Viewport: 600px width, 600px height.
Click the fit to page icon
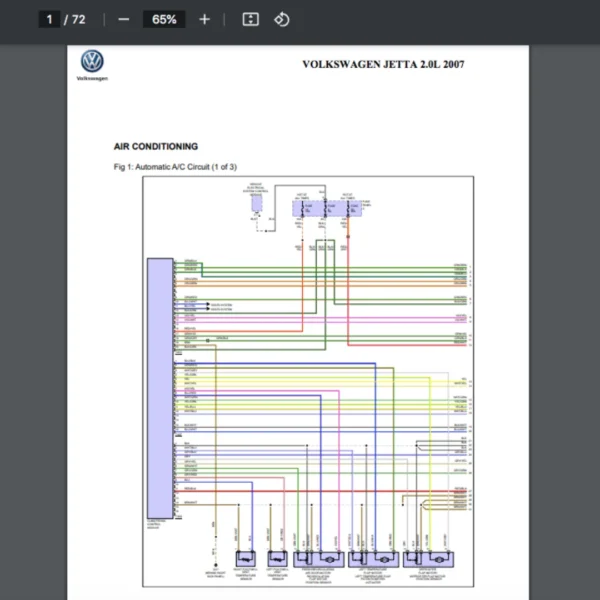coord(251,19)
